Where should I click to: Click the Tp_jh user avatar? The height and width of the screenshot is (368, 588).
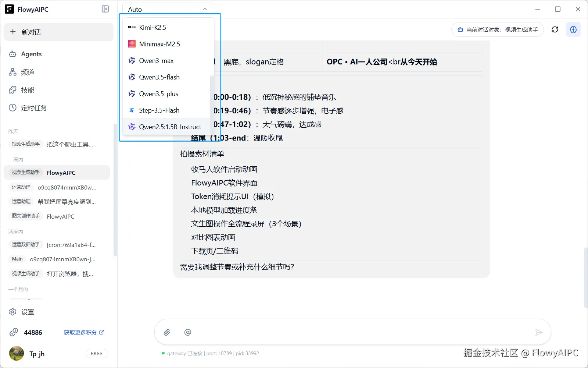pos(17,353)
